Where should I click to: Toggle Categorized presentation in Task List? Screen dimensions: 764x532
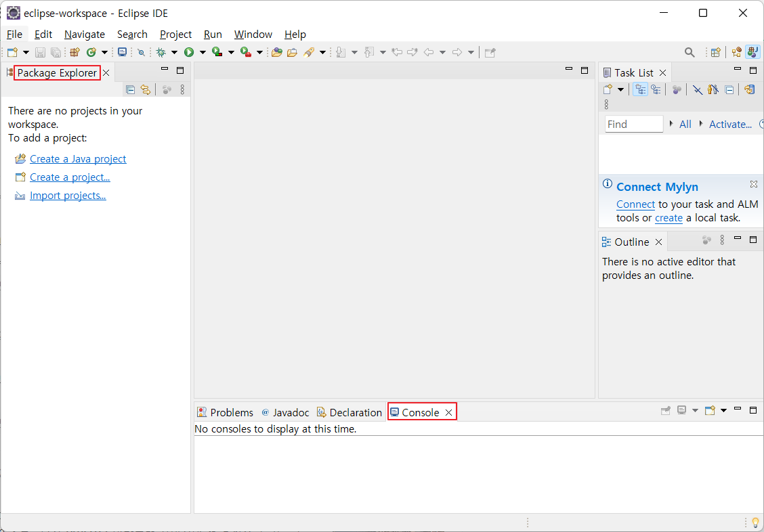point(640,89)
